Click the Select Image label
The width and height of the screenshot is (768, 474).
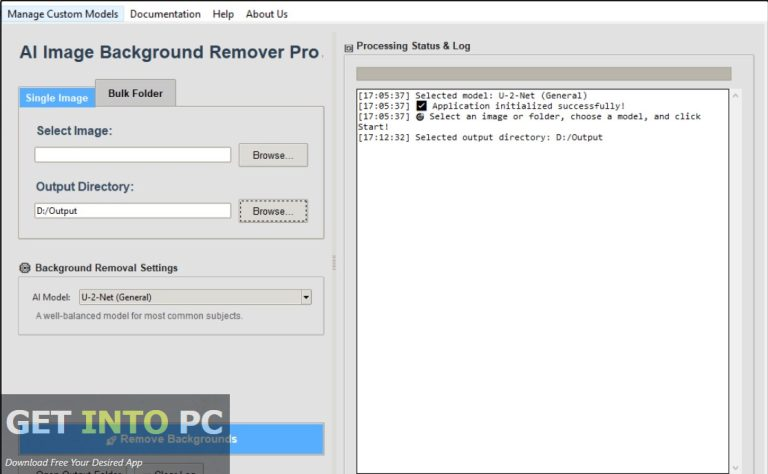(x=74, y=131)
